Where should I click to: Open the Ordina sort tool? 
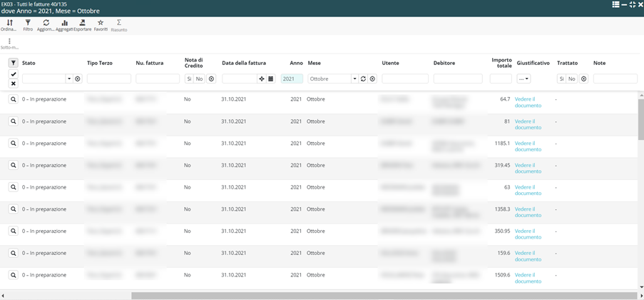coord(10,25)
